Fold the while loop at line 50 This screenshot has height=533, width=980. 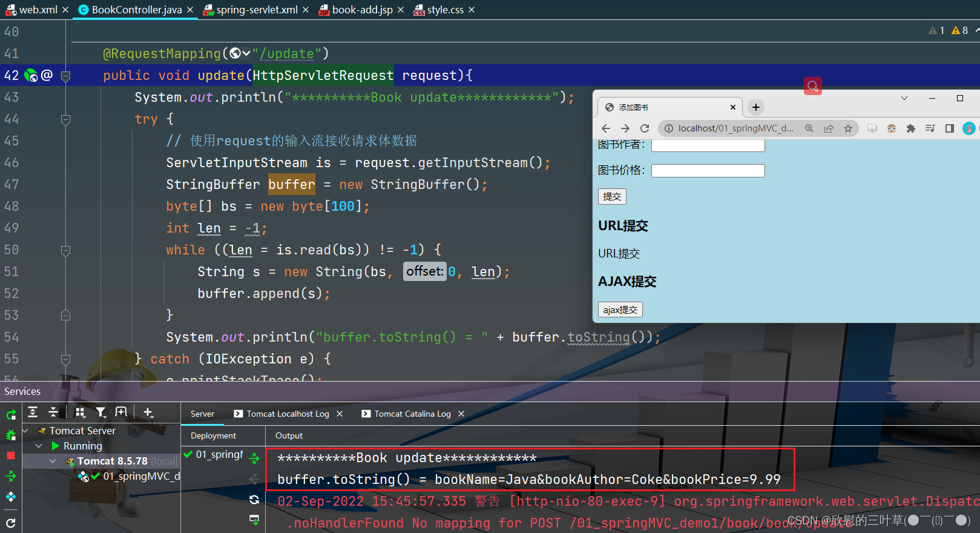66,250
